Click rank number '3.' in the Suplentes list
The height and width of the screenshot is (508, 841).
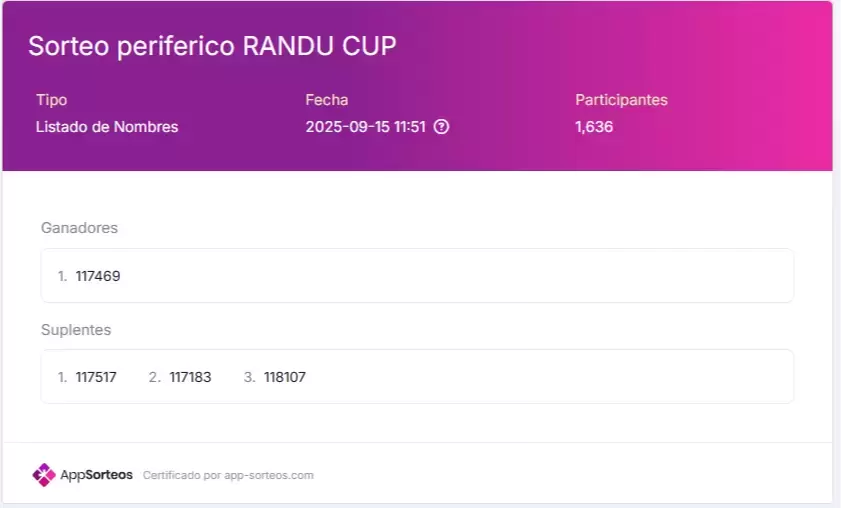(x=249, y=377)
